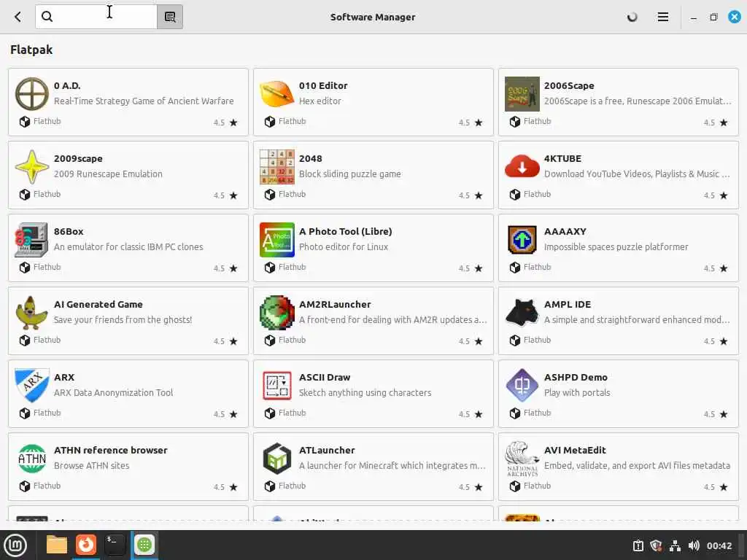Select the AI Generated Game banana icon

coord(32,313)
